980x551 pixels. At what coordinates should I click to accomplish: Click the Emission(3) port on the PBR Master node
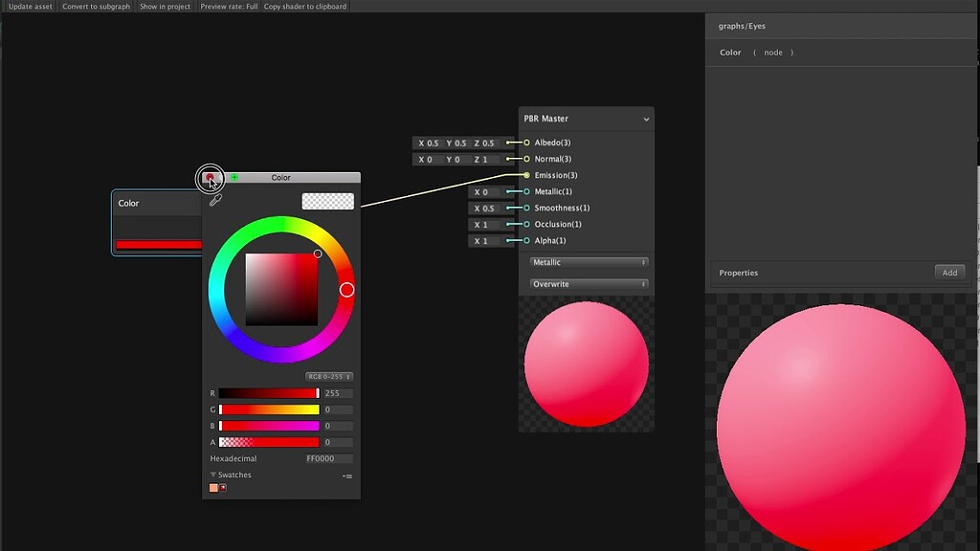(527, 175)
